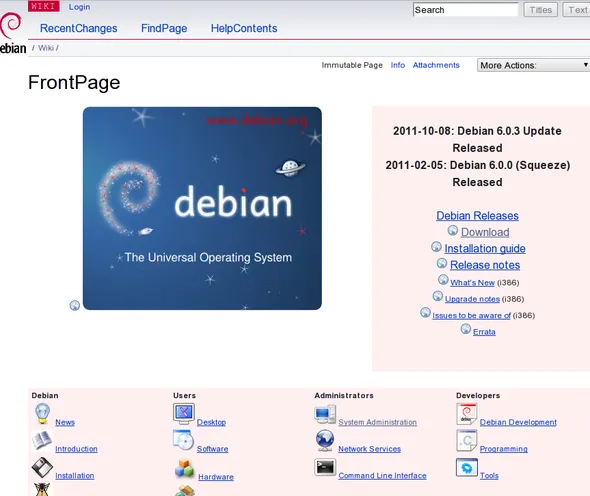The height and width of the screenshot is (496, 590).
Task: Click globe icon beside Issues to be aware of
Action: [x=425, y=312]
